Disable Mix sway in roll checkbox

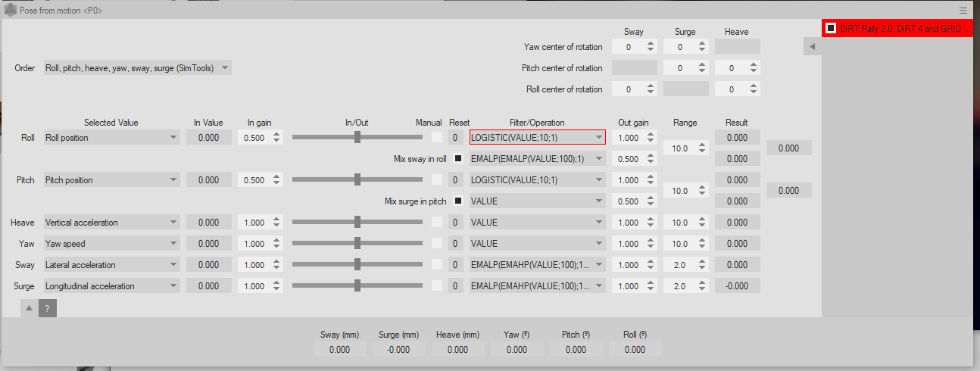tap(457, 159)
